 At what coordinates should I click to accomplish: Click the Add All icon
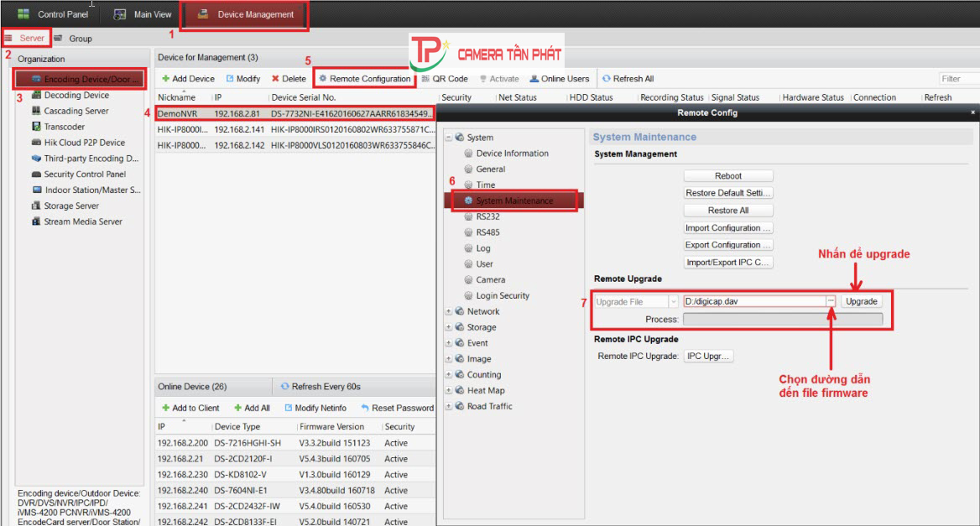tap(252, 407)
